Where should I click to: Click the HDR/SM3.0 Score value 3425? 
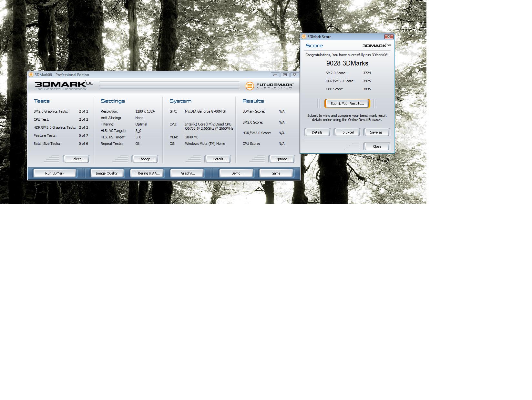click(367, 81)
